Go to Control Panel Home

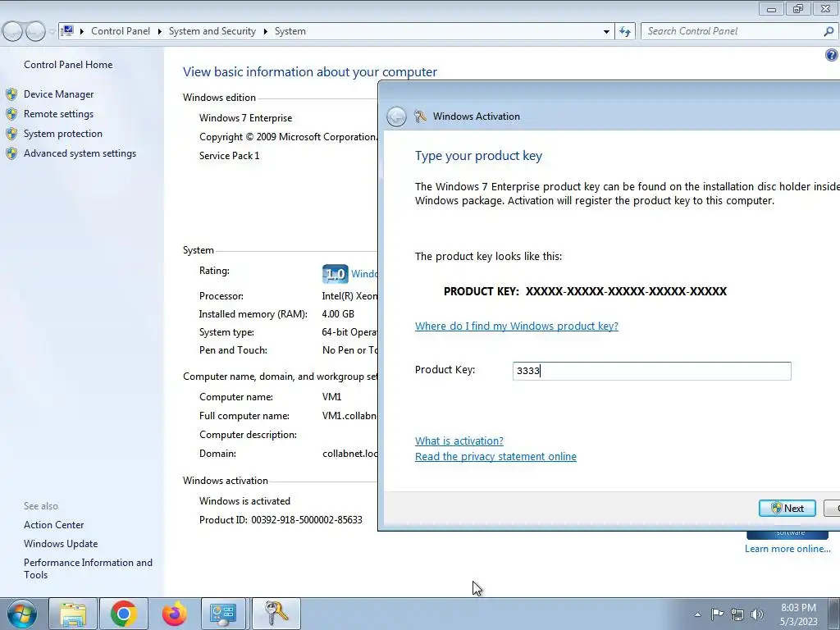click(x=68, y=64)
